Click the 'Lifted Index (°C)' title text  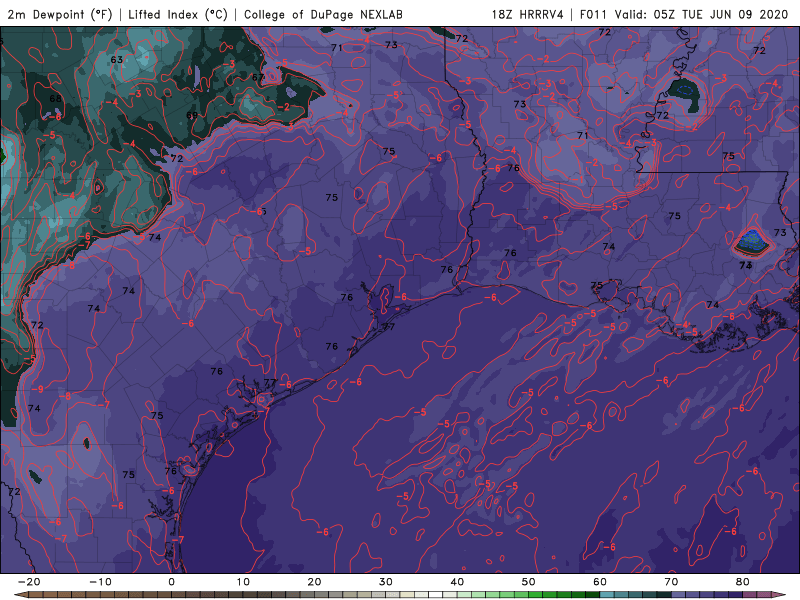pos(178,15)
